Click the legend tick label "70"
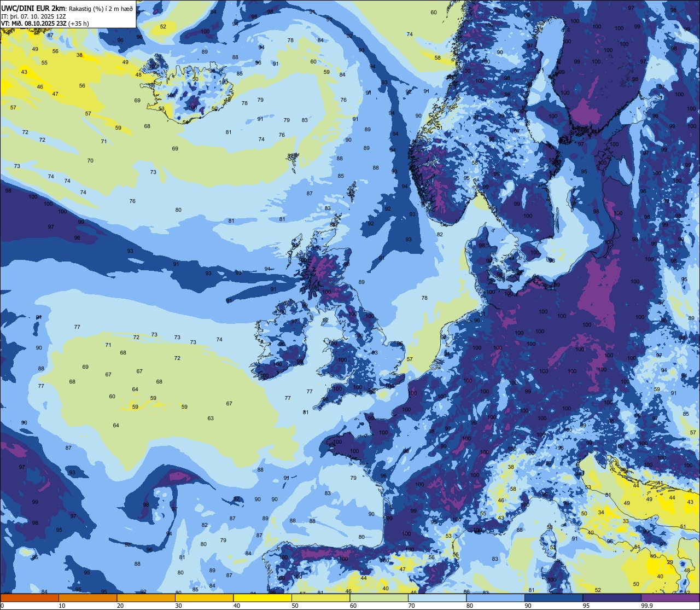Screen dimensions: 700x610 tap(411, 606)
